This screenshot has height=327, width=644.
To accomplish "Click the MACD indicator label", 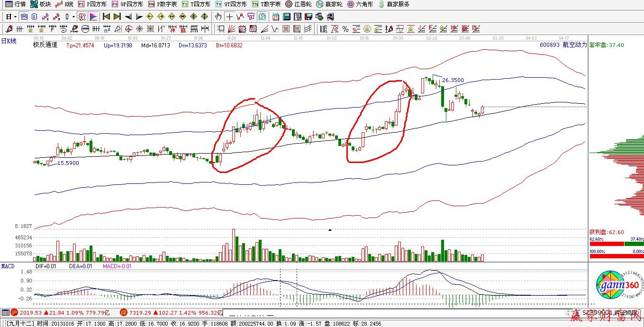I will tap(8, 266).
